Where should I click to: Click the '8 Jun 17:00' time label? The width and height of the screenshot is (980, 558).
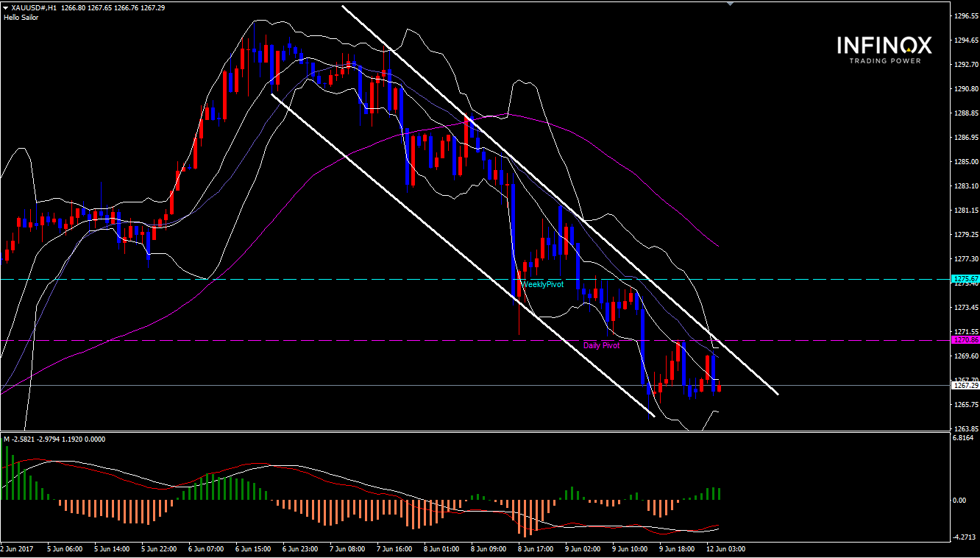click(x=536, y=549)
